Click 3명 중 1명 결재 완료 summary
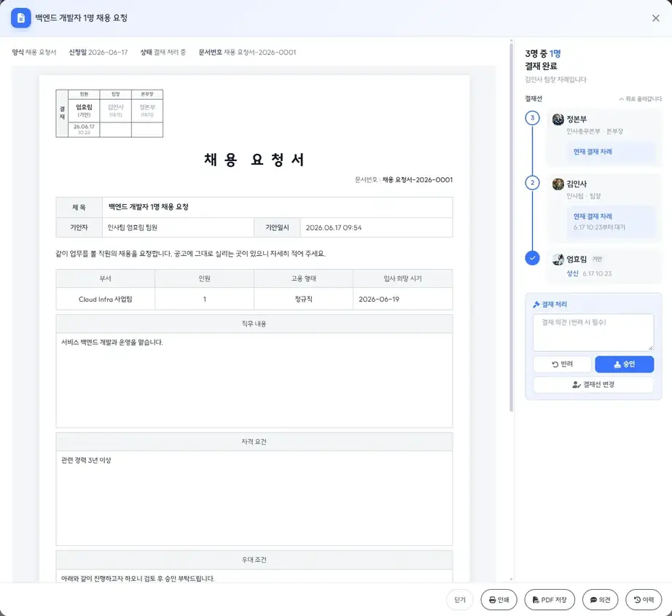The height and width of the screenshot is (616, 672). point(542,60)
